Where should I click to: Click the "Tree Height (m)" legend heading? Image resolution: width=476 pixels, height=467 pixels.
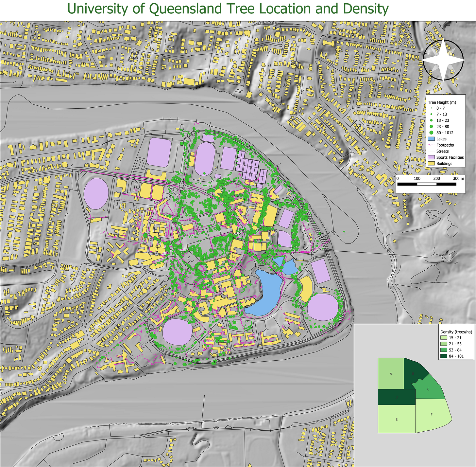pyautogui.click(x=442, y=102)
